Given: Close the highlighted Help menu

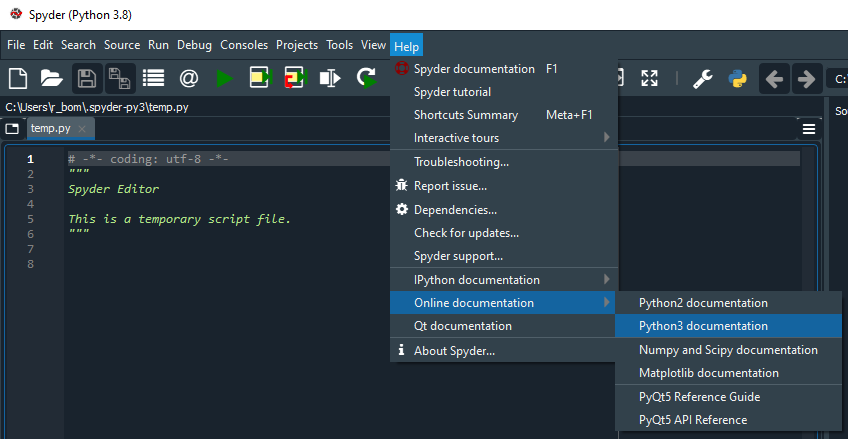Looking at the screenshot, I should pos(407,46).
